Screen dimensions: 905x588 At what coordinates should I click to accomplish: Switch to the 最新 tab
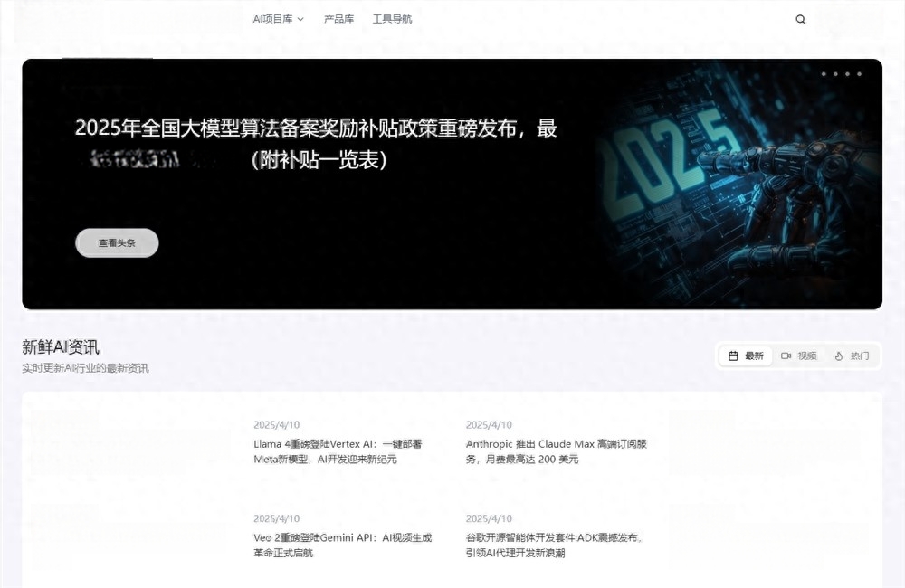coord(746,356)
